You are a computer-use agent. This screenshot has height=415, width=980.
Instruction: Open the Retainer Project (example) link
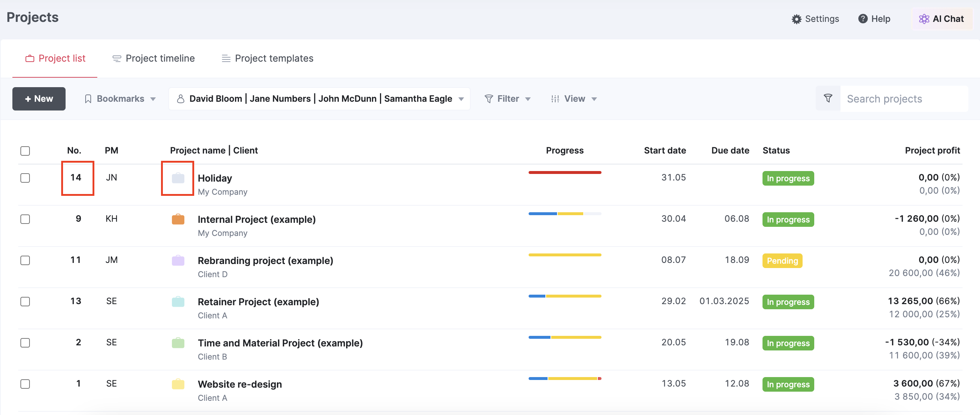point(258,302)
